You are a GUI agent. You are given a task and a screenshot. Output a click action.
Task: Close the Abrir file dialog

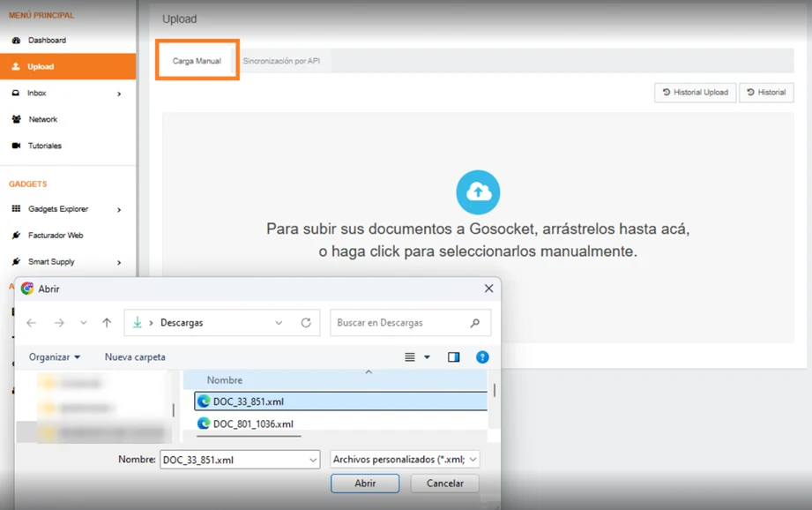488,289
